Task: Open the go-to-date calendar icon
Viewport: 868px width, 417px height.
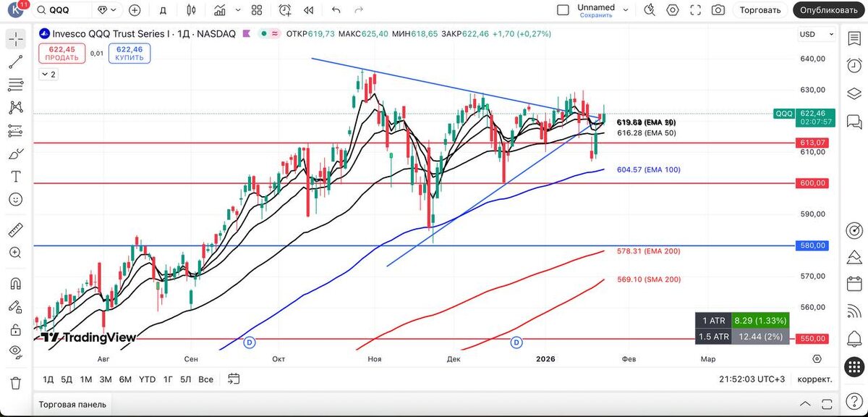Action: coord(234,379)
